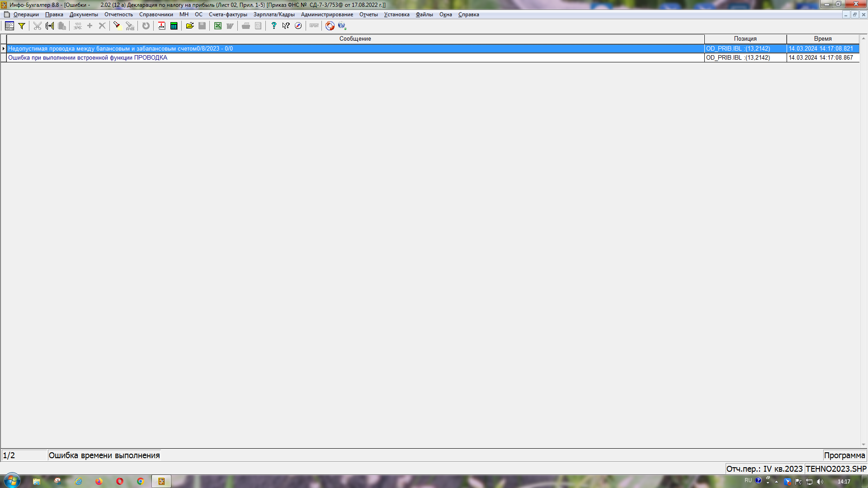868x488 pixels.
Task: Open the Отчеты menu
Action: (368, 14)
